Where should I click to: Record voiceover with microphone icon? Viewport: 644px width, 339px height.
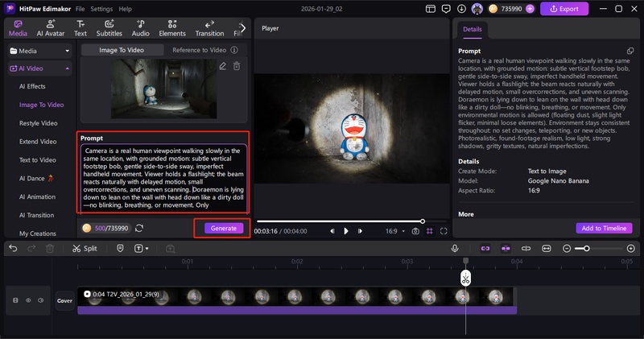pyautogui.click(x=455, y=248)
